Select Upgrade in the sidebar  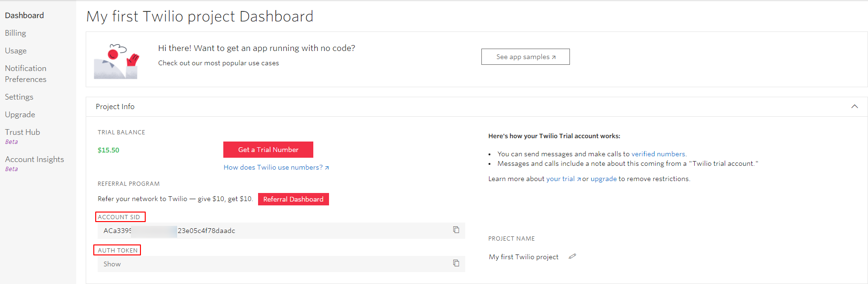(x=20, y=114)
